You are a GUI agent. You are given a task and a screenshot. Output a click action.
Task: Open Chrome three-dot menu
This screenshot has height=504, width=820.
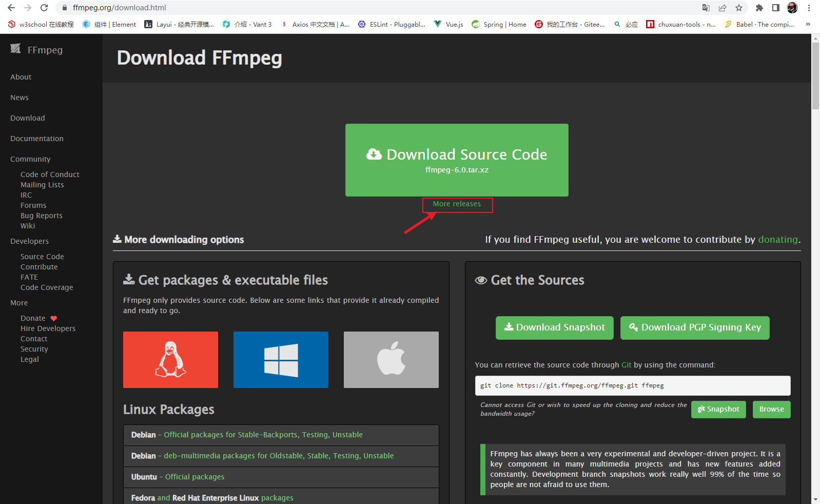coord(809,8)
